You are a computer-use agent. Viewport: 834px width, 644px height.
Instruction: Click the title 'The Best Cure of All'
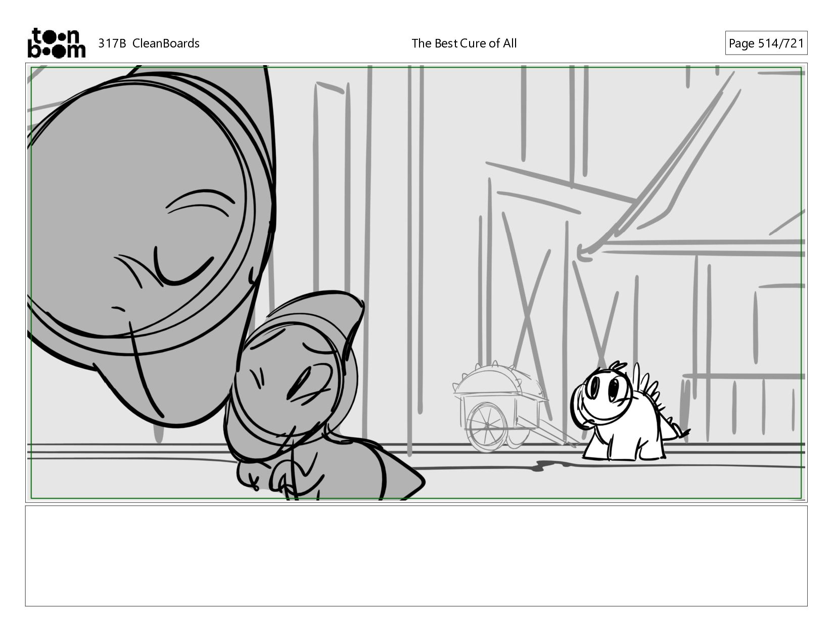464,43
